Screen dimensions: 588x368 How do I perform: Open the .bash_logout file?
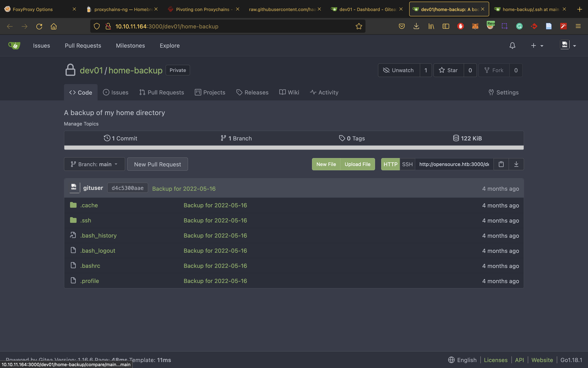point(98,251)
